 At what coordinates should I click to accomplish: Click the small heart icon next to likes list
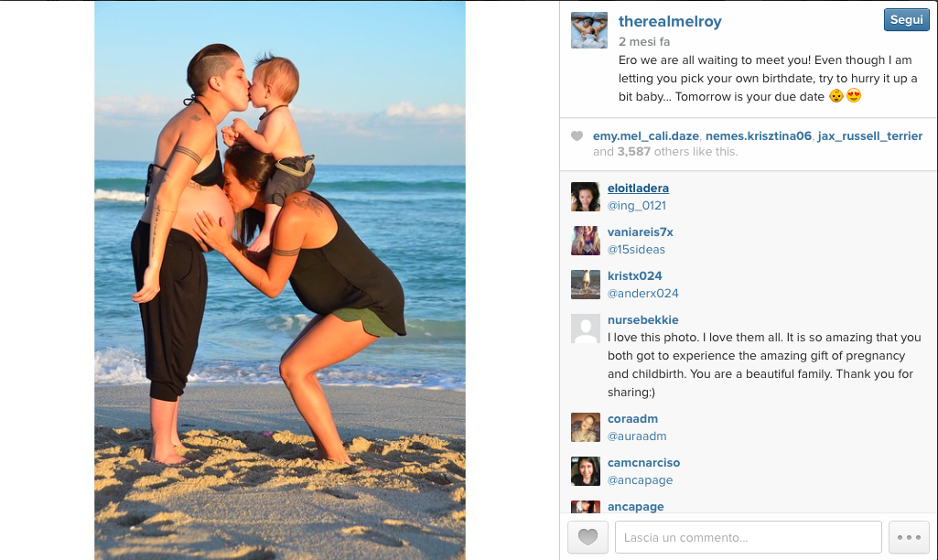[x=577, y=135]
